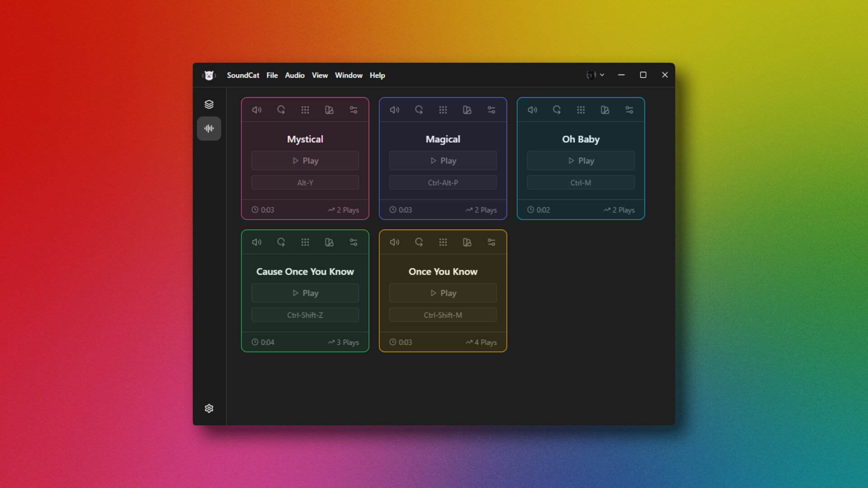Viewport: 868px width, 488px height.
Task: Click the Ctrl-M hotkey field
Action: (x=580, y=183)
